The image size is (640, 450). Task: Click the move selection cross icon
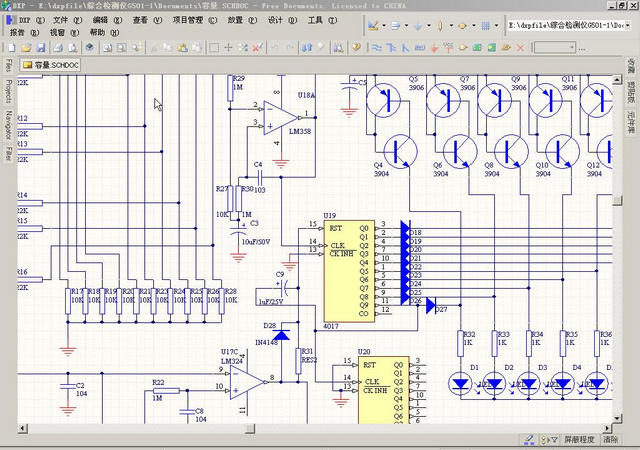(x=228, y=48)
